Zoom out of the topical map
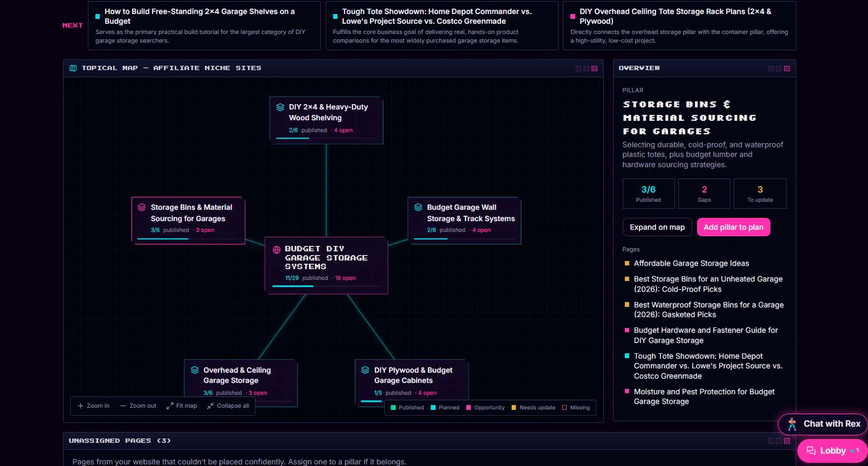This screenshot has width=868, height=466. [139, 406]
